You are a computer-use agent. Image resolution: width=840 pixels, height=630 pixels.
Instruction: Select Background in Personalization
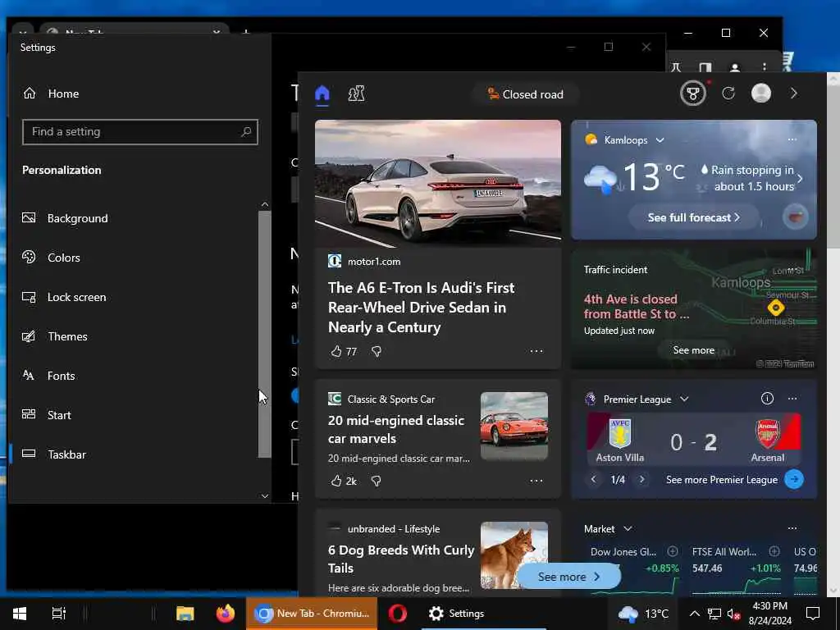135,218
